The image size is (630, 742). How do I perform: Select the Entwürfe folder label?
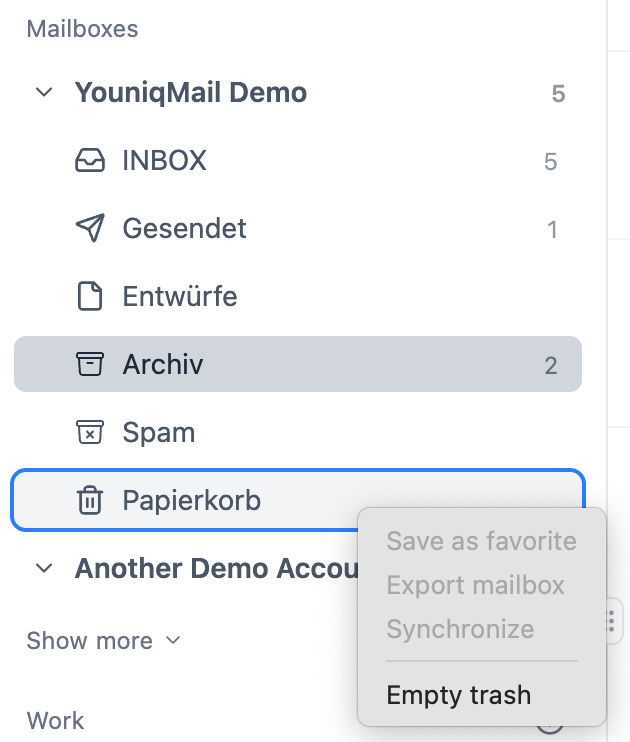coord(179,297)
